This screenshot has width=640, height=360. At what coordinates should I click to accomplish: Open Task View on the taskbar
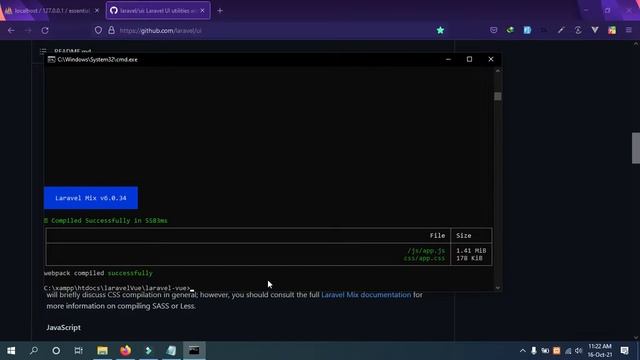[x=78, y=350]
